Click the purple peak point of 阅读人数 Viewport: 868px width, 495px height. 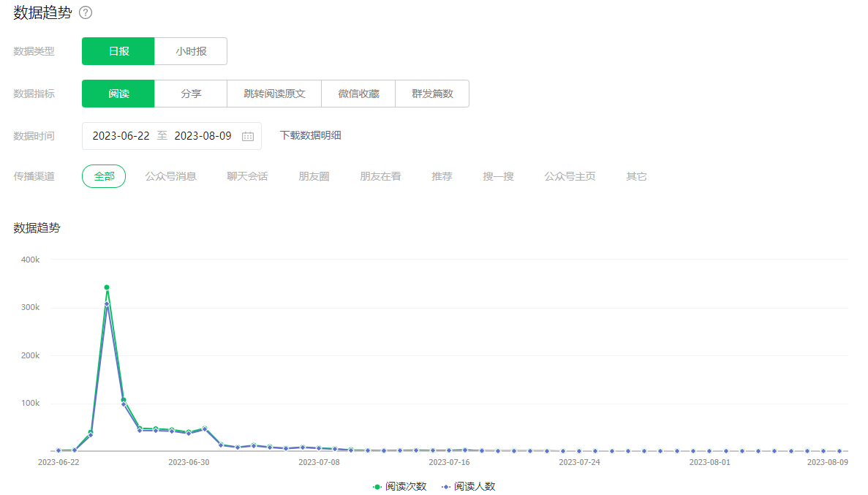coord(107,304)
